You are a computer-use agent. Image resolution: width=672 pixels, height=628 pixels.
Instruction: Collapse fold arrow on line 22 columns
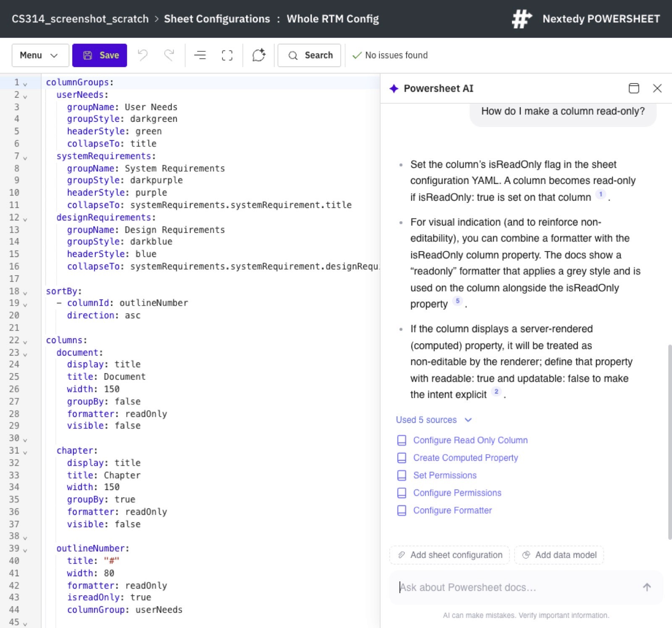point(25,342)
